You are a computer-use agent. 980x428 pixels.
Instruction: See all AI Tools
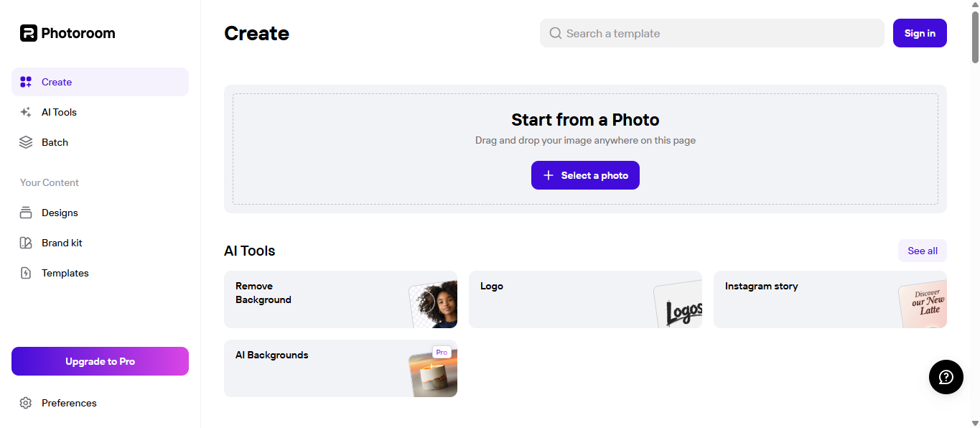coord(922,250)
